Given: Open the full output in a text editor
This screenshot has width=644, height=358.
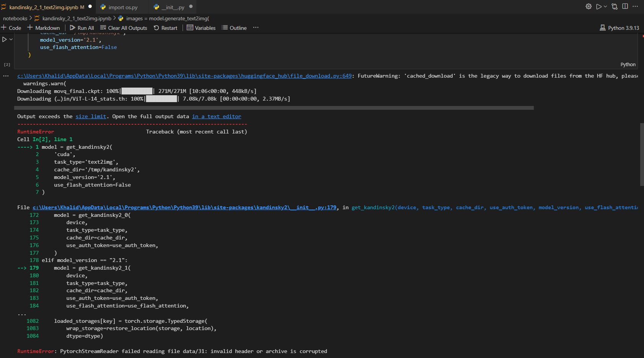Looking at the screenshot, I should pos(217,116).
